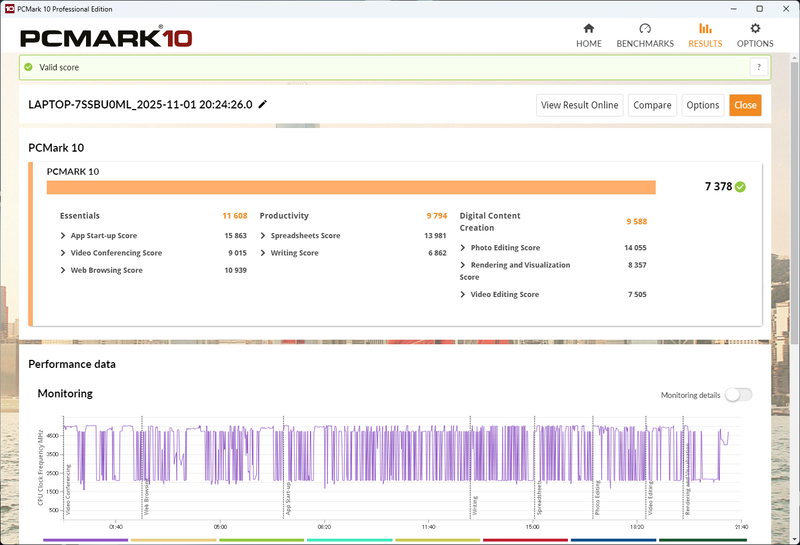Click the turquoise legend color bar below the chart
800x545 pixels.
350,540
